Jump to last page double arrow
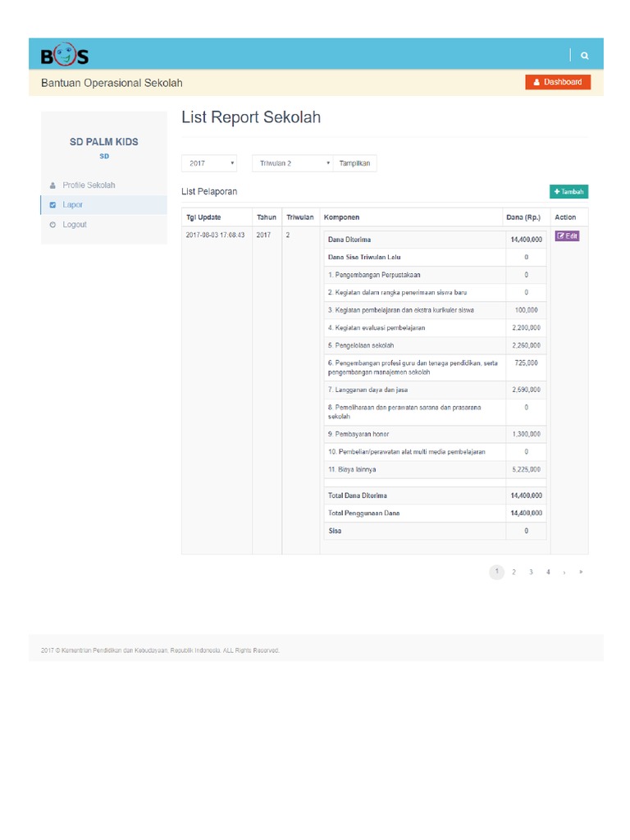 point(581,573)
